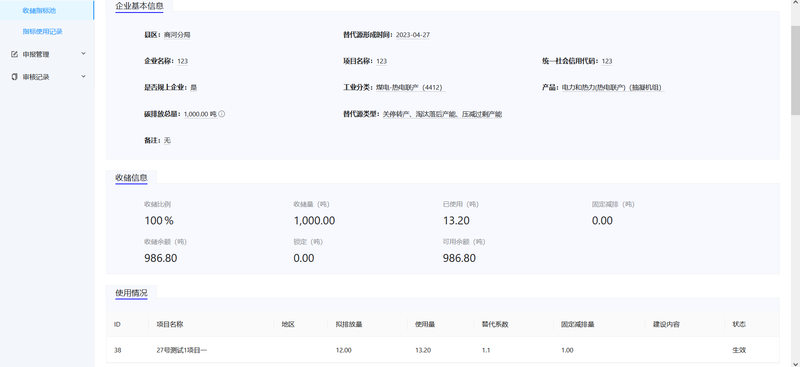
Task: Click the 拟排放量 cell 12.00
Action: tap(343, 351)
